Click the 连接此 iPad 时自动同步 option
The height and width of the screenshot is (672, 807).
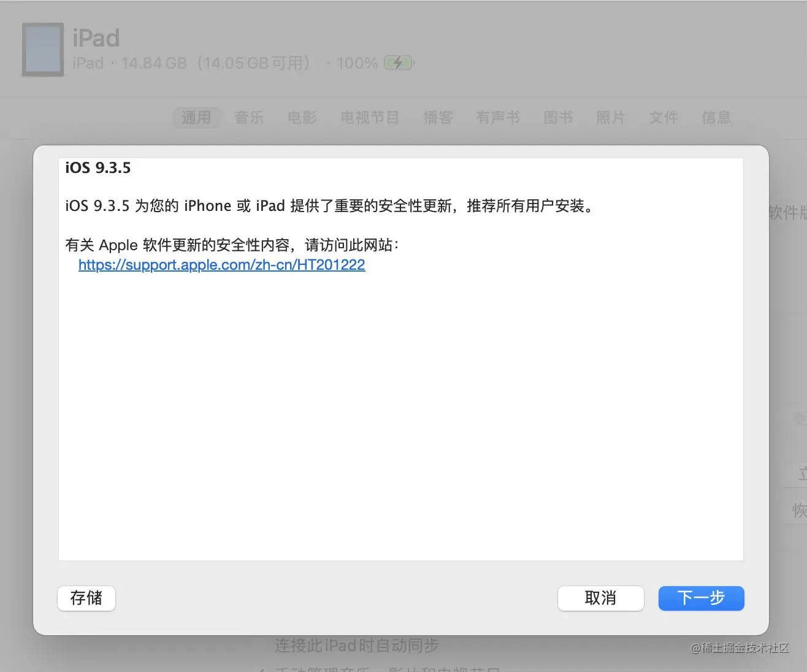click(356, 646)
